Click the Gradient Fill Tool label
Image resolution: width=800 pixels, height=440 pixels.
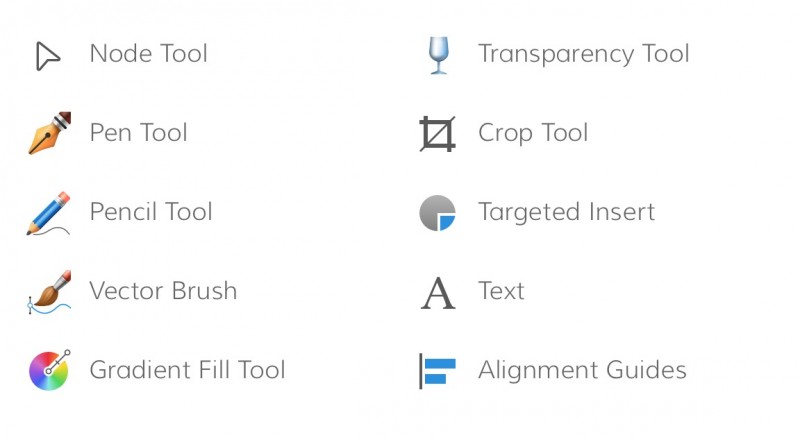(187, 370)
